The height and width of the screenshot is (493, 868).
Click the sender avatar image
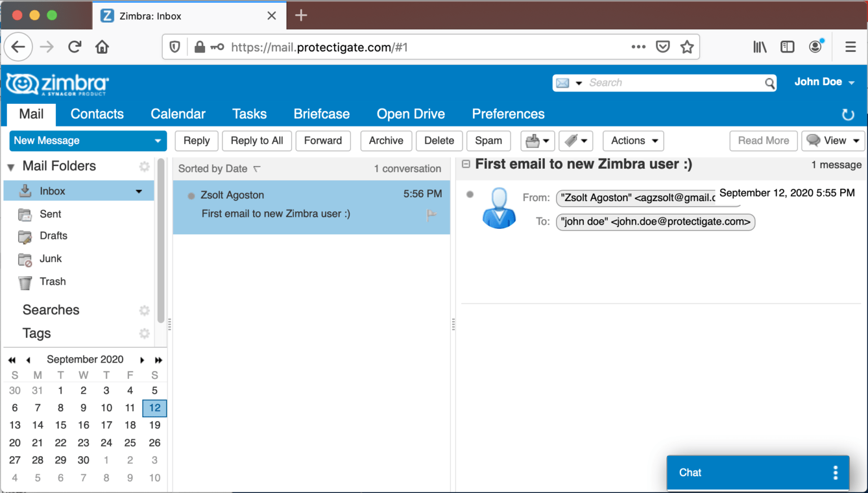coord(499,208)
